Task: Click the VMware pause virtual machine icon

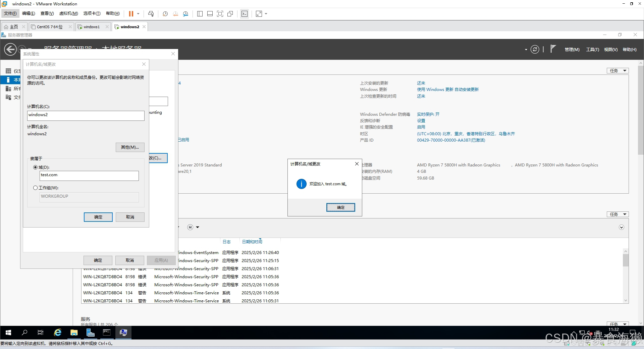Action: [x=131, y=14]
